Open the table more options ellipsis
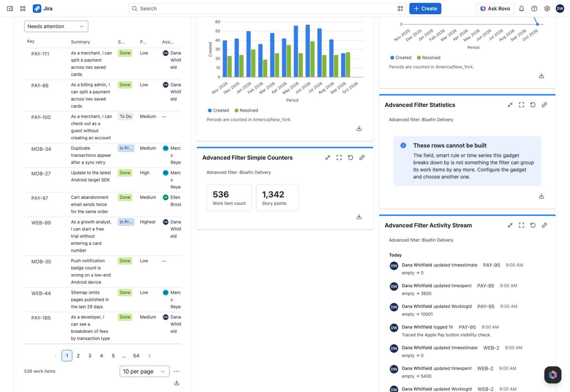This screenshot has width=570, height=392. coord(177,371)
